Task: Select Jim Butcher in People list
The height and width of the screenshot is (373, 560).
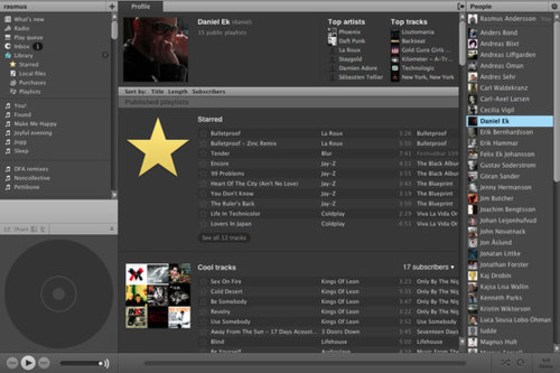Action: (496, 198)
